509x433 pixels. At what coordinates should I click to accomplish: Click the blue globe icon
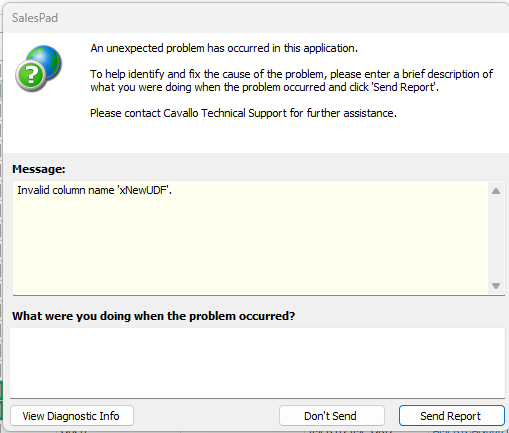tap(47, 60)
